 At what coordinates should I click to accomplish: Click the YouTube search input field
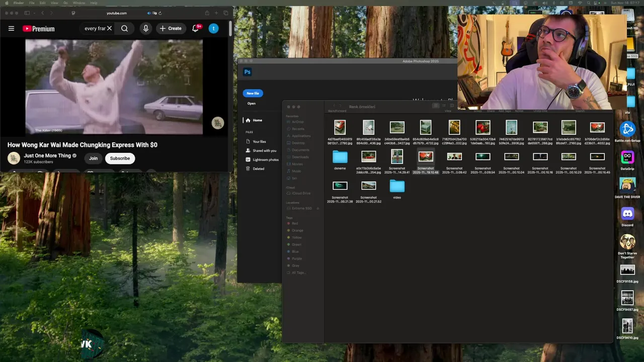(95, 29)
